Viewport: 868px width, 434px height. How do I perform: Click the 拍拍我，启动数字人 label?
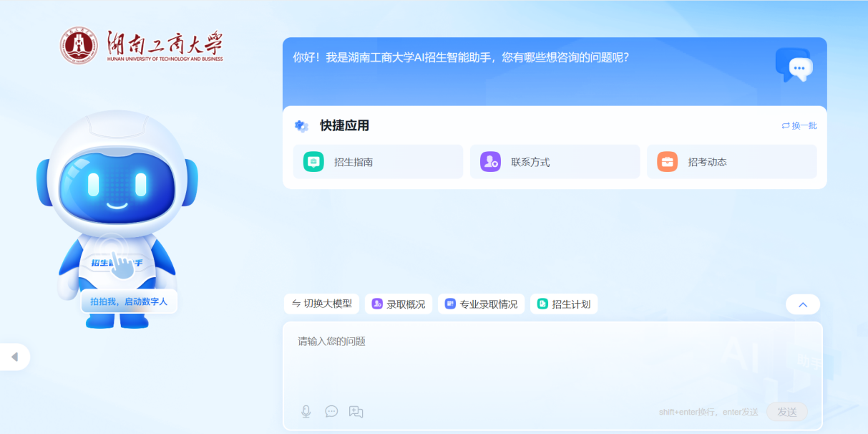(x=129, y=302)
